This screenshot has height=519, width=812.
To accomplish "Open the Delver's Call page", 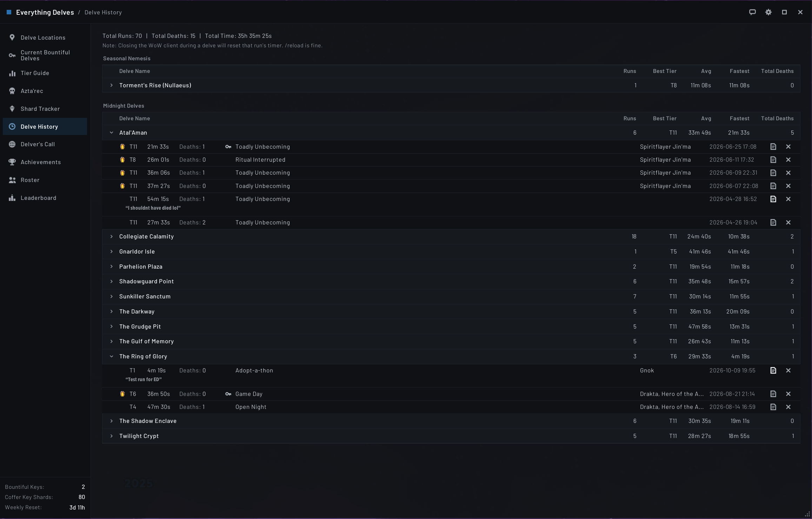I will [x=45, y=144].
